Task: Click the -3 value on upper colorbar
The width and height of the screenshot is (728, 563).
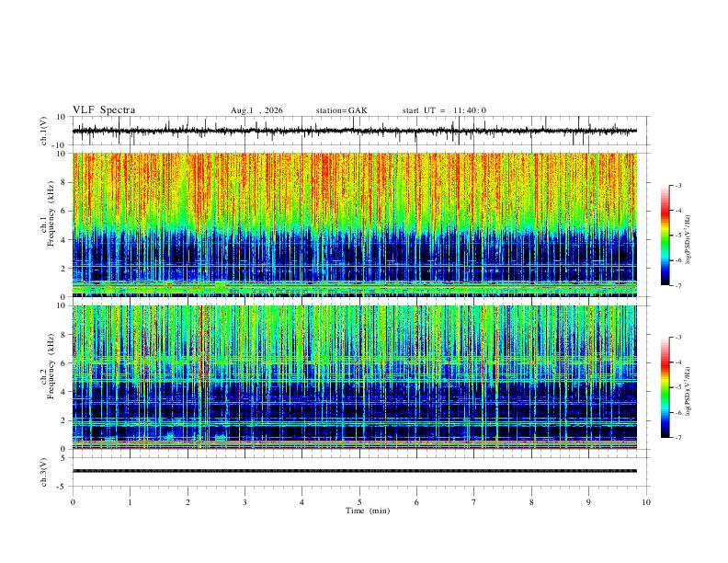Action: coord(677,185)
